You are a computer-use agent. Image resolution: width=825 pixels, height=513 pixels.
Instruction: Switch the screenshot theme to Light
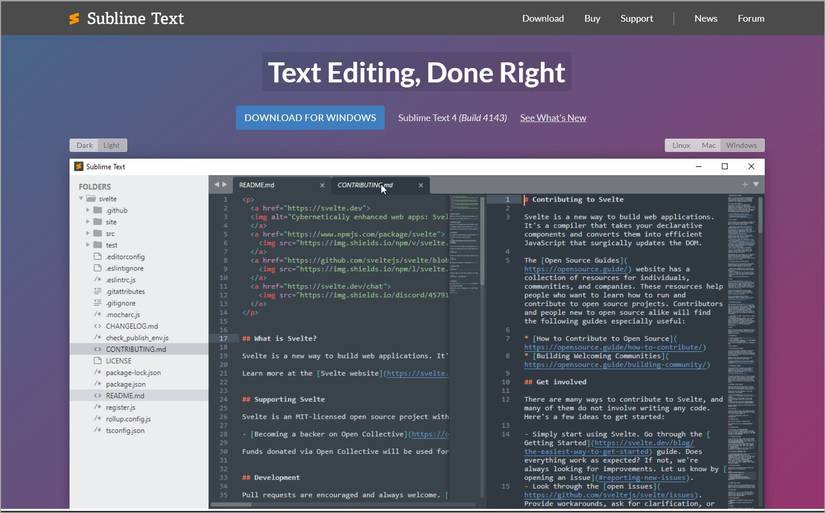[x=112, y=145]
